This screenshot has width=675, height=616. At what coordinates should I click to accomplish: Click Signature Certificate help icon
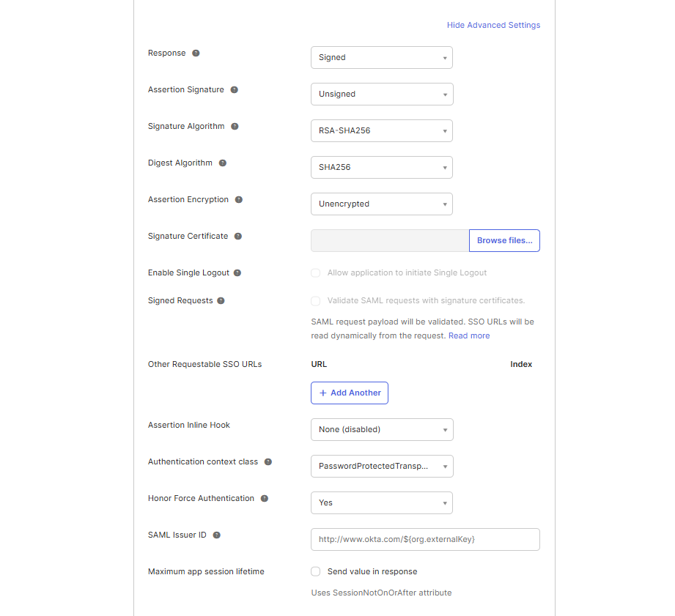[x=238, y=237]
